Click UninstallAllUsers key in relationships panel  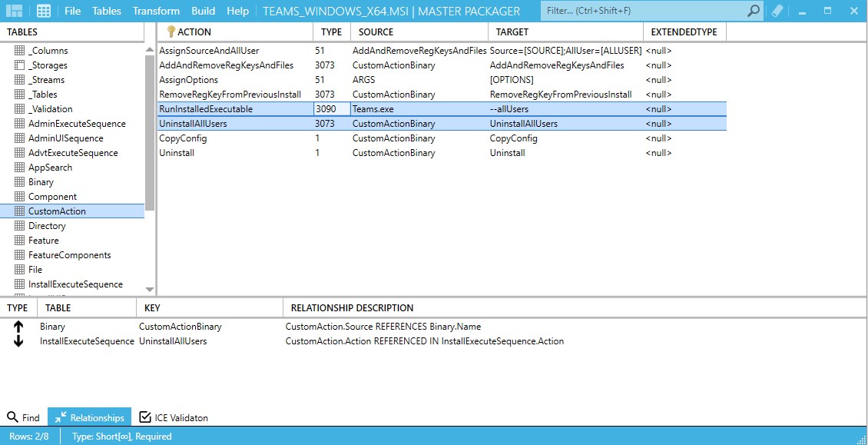point(173,341)
